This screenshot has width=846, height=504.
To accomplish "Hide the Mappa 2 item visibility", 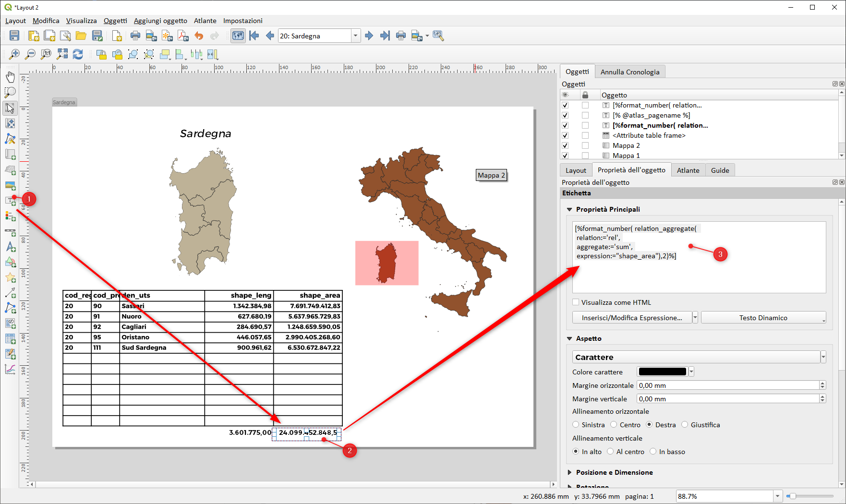I will (565, 145).
